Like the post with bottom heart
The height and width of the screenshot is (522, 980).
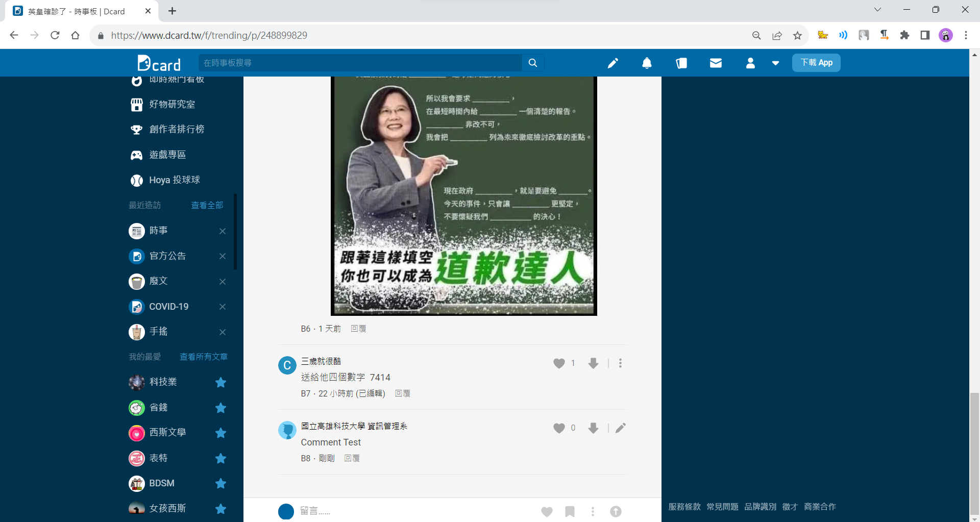(x=547, y=511)
